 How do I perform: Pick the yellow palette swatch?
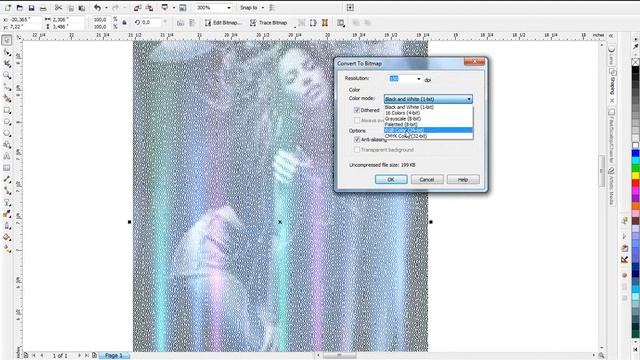pyautogui.click(x=636, y=176)
